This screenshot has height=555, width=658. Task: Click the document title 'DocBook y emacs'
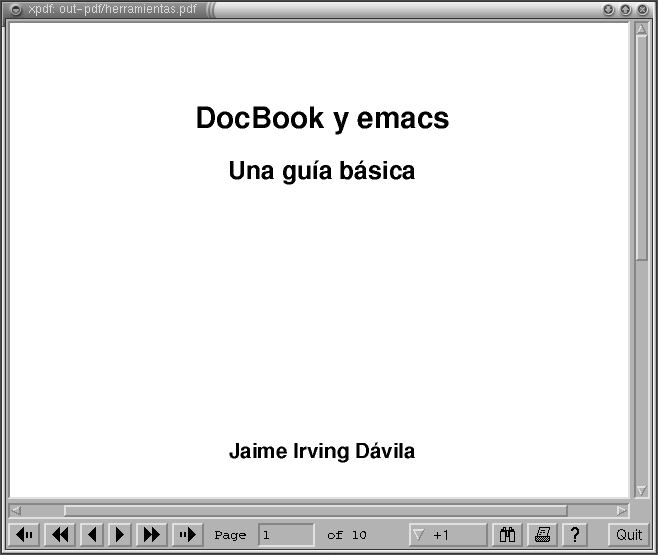tap(322, 118)
